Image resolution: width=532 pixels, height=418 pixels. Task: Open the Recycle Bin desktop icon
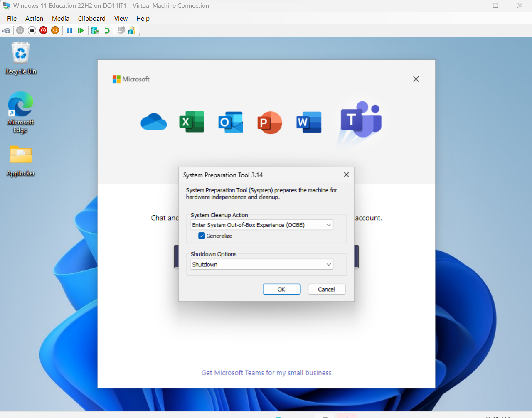pos(21,58)
